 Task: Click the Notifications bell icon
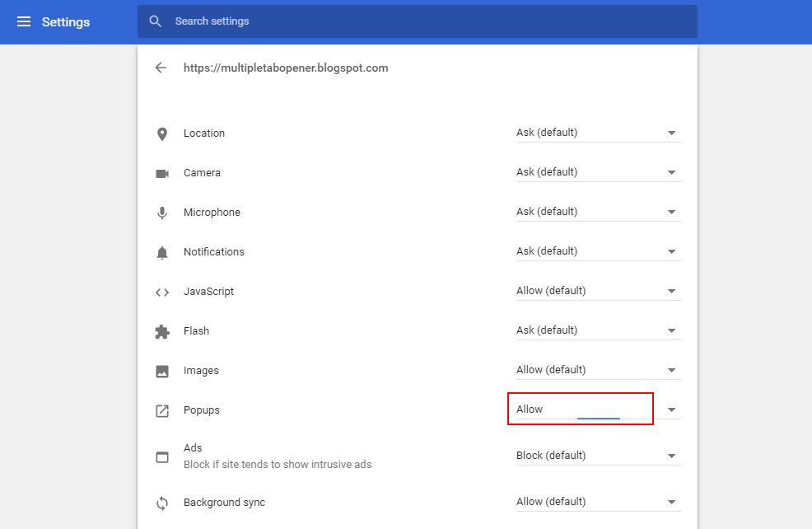[162, 252]
